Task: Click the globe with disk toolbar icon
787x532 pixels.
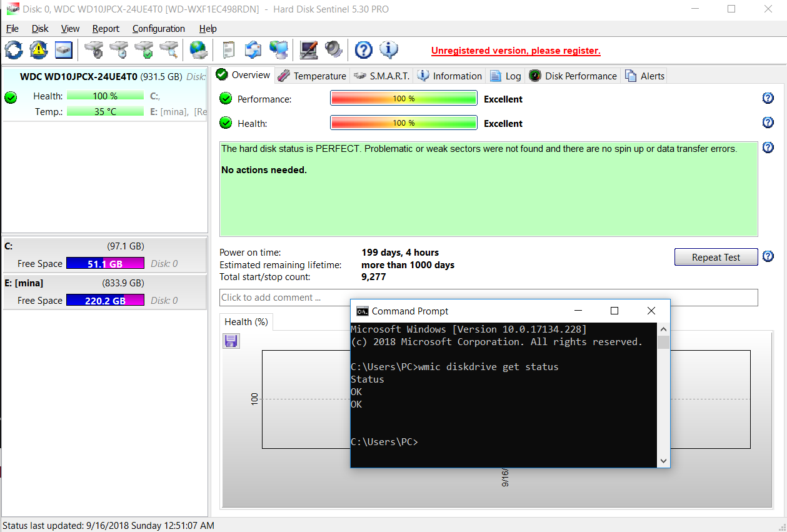Action: [199, 50]
